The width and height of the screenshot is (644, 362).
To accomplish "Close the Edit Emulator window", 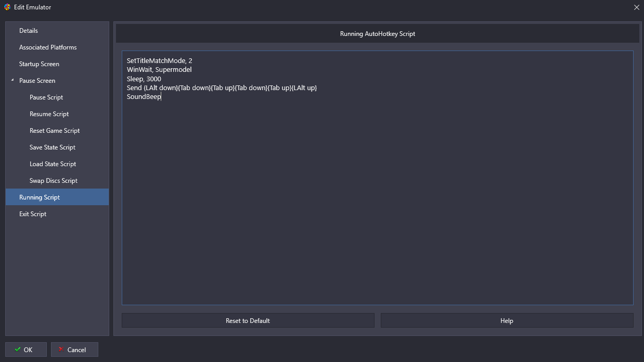I will (x=636, y=7).
